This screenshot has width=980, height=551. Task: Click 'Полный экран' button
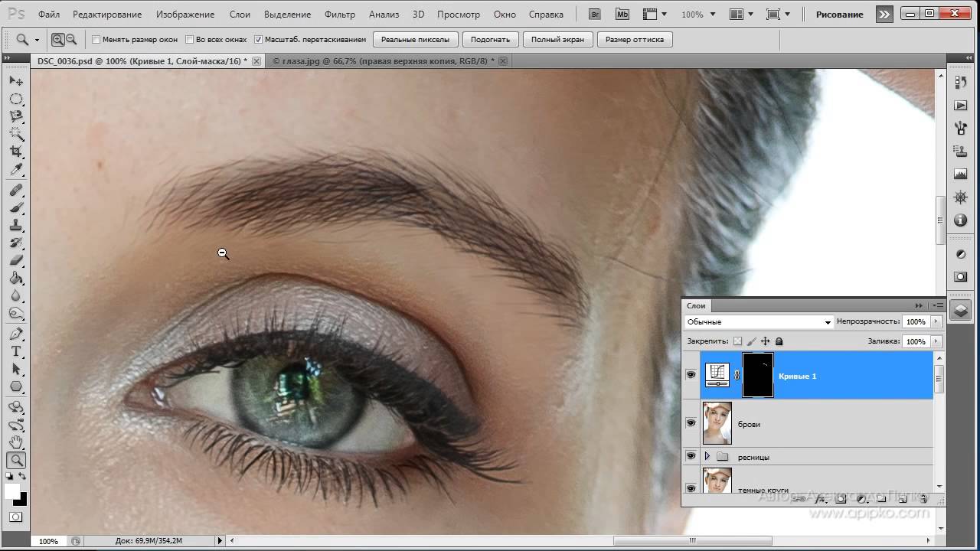point(557,40)
